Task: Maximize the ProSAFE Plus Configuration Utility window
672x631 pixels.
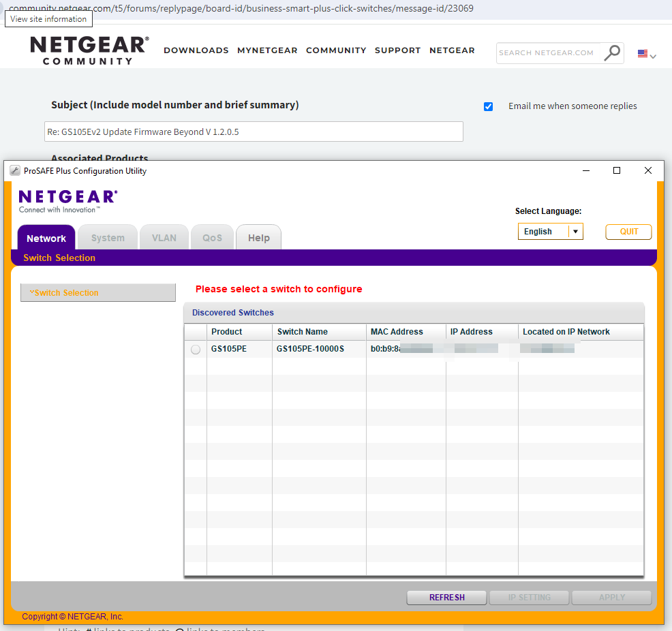Action: [x=617, y=171]
